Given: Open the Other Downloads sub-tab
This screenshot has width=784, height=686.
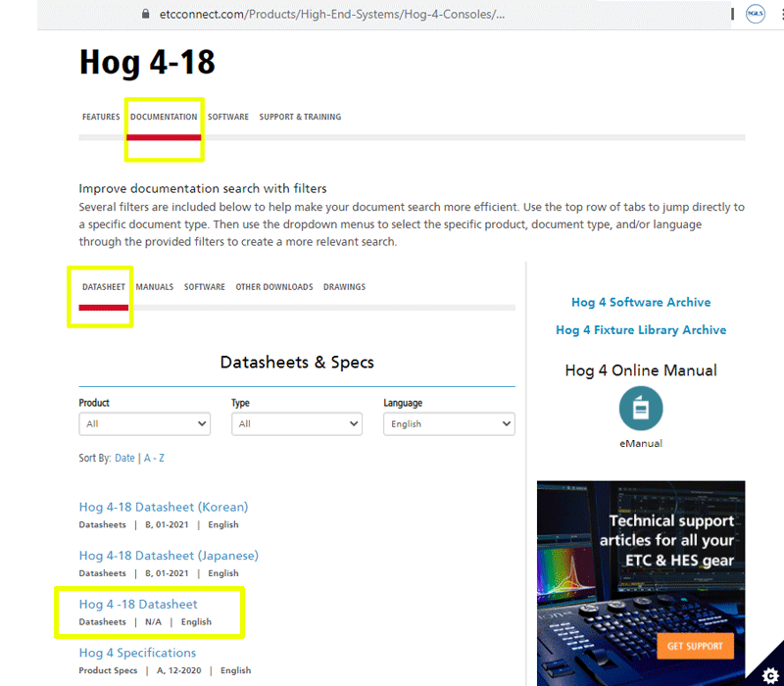Looking at the screenshot, I should point(274,287).
